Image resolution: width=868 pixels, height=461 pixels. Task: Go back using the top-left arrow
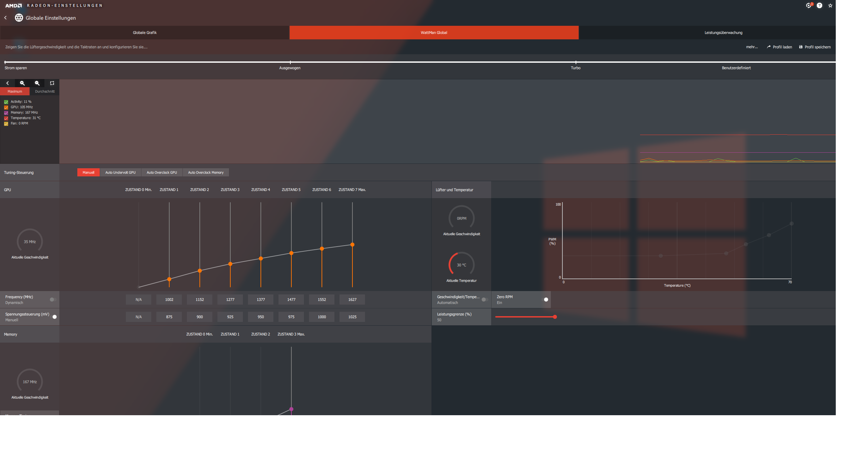[5, 18]
